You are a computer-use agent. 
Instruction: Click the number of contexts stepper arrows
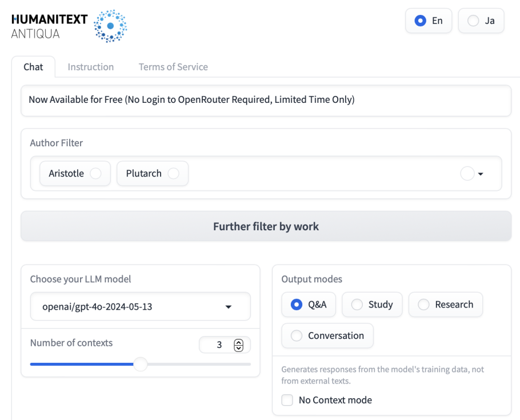click(239, 345)
